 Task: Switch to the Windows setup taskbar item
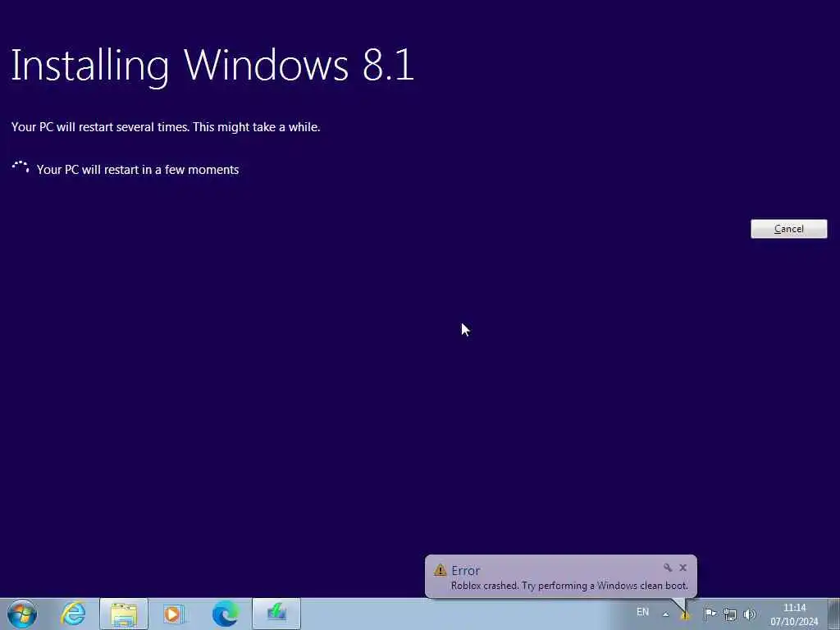click(x=276, y=614)
